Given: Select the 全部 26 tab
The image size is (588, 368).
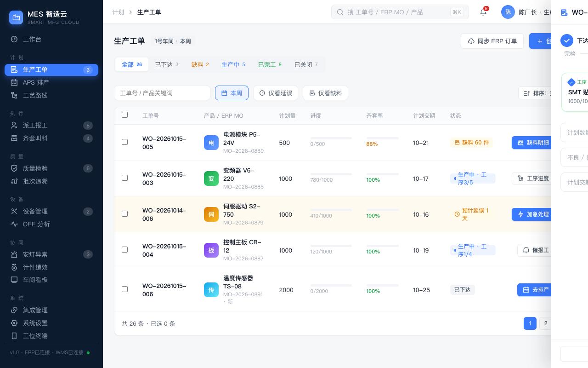Looking at the screenshot, I should click(132, 64).
